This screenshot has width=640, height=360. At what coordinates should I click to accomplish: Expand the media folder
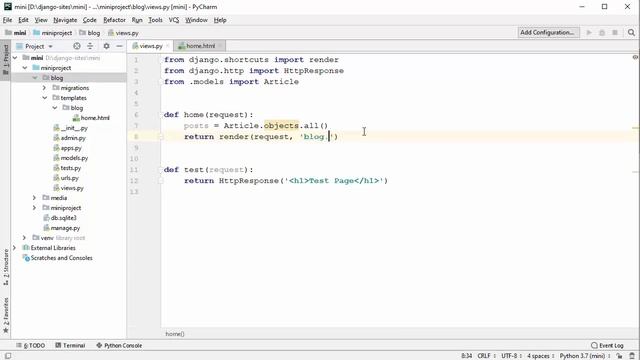pyautogui.click(x=35, y=198)
